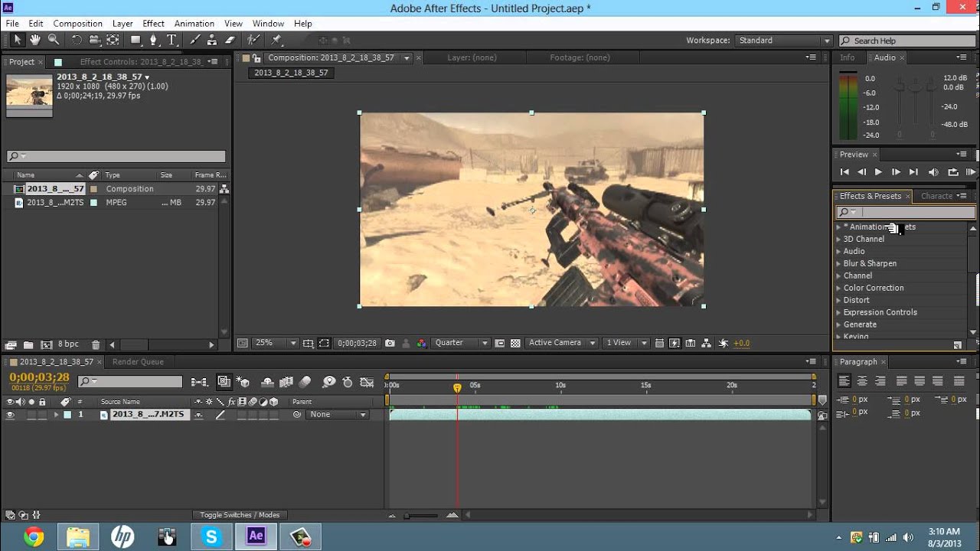Click Interpret Footage icon in Project panel

click(x=11, y=345)
